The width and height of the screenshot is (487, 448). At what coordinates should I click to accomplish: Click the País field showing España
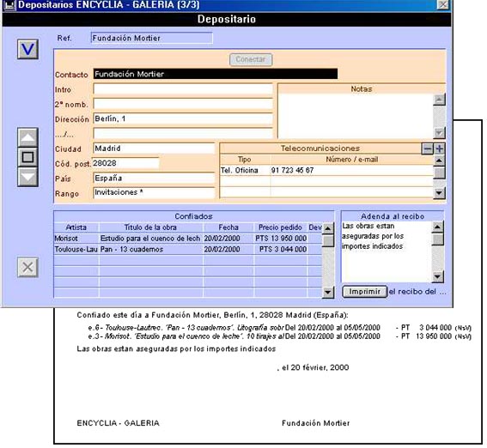(154, 178)
